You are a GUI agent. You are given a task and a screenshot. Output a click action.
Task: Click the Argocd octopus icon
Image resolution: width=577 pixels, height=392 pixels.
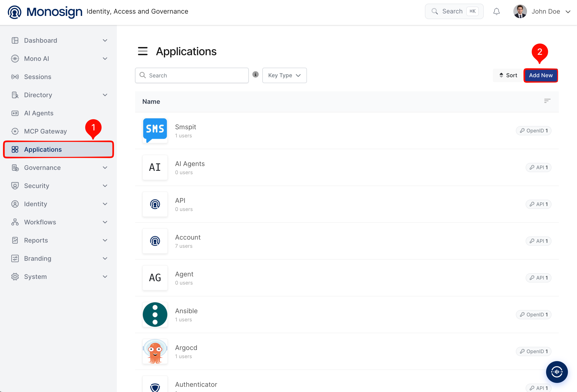155,351
